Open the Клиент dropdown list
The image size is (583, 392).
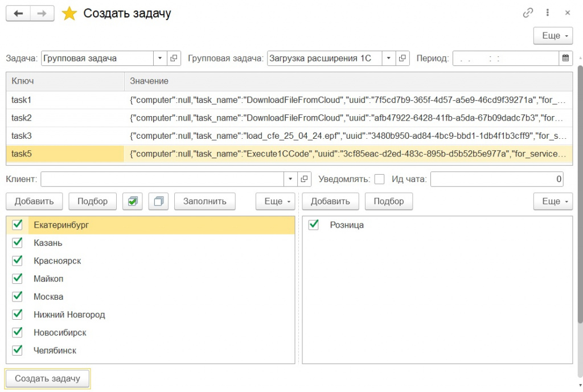pos(291,179)
